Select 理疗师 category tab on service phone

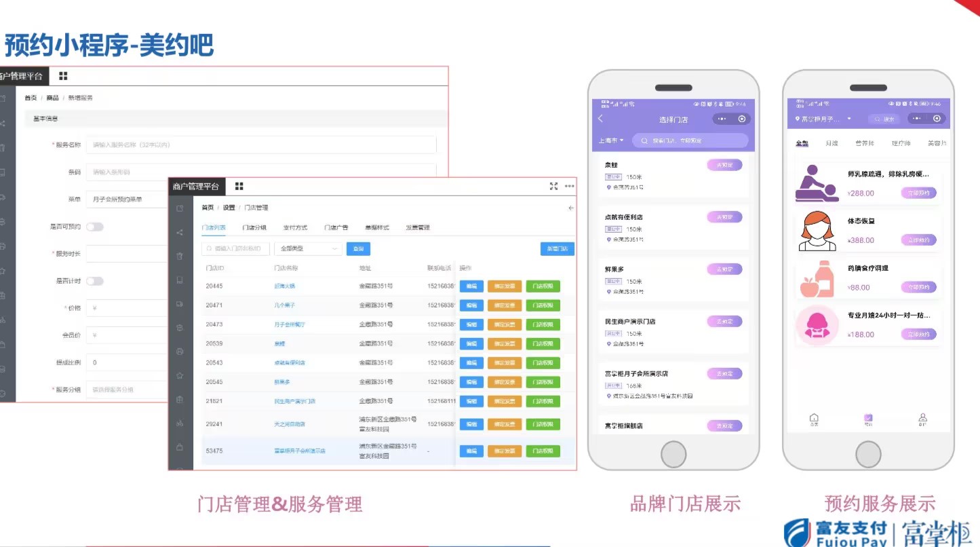[x=901, y=143]
